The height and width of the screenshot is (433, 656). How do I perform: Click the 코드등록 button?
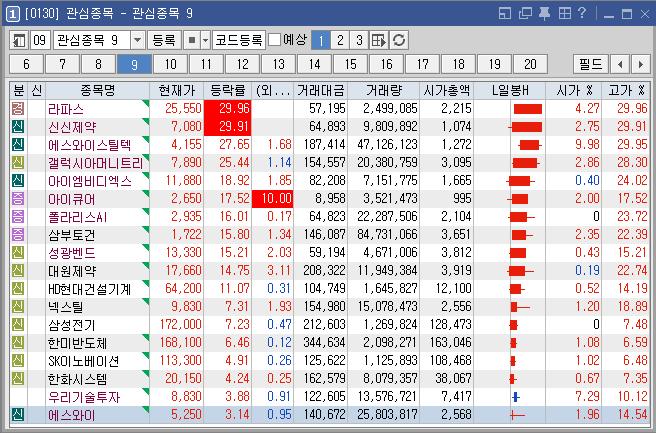pyautogui.click(x=238, y=41)
